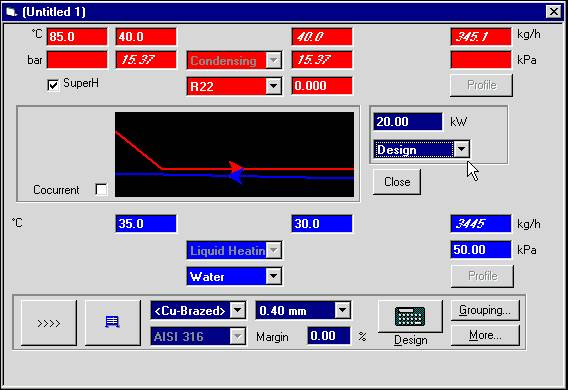568x390 pixels.
Task: Click the 3445 kg/h water flow field
Action: pyautogui.click(x=481, y=223)
